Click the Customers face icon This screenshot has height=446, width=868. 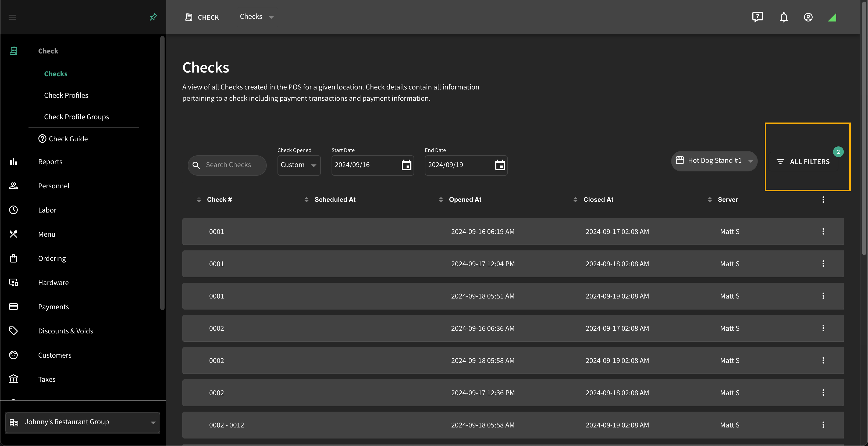pos(13,355)
